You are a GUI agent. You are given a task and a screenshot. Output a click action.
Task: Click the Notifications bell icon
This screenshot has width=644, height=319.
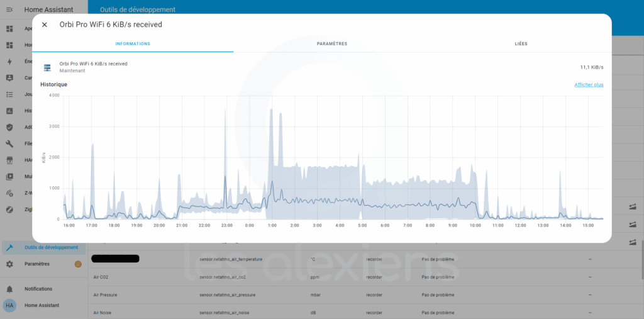pyautogui.click(x=10, y=289)
